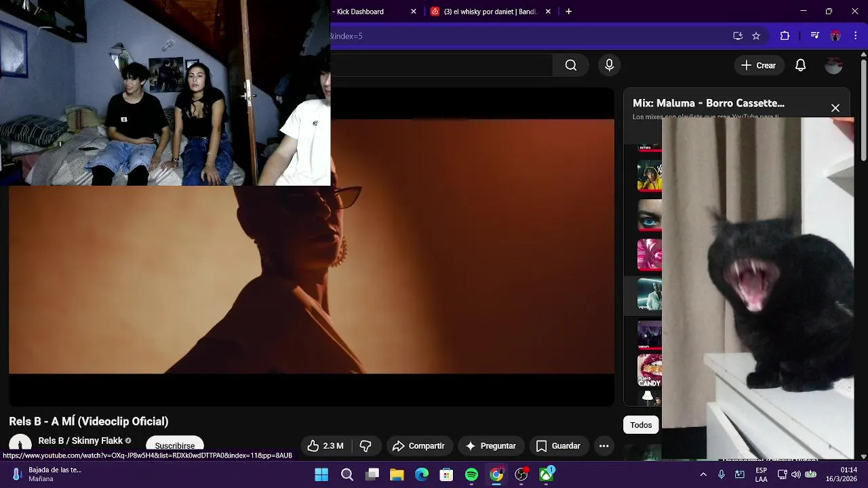
Task: Open Xbox app from the taskbar
Action: 546,474
